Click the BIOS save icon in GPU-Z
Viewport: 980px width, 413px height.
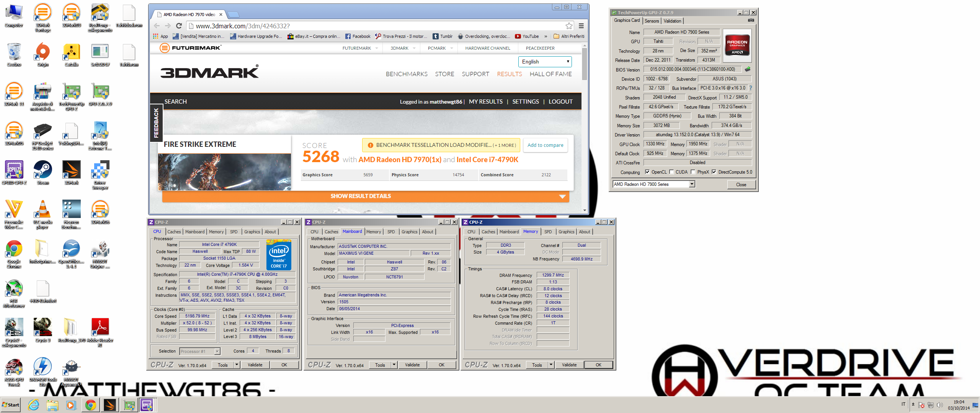[x=747, y=69]
